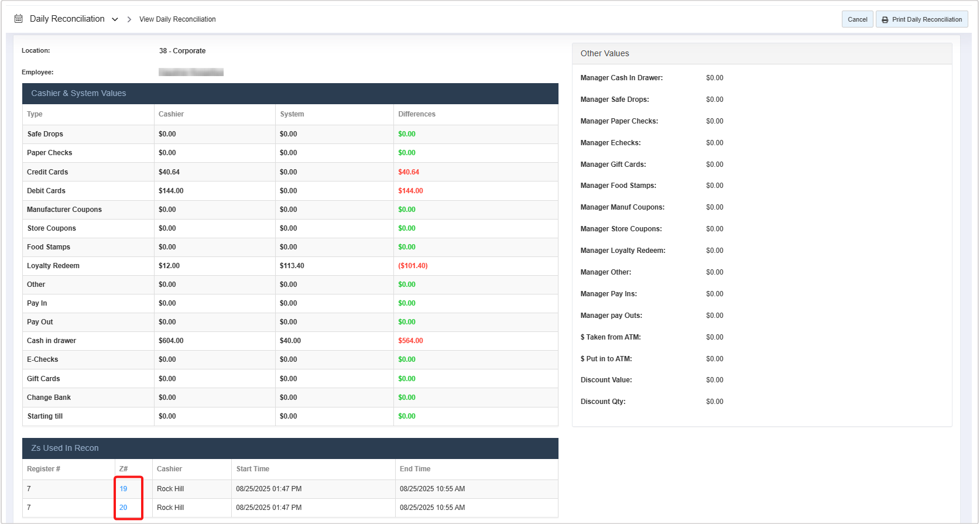Select the Daily Reconciliation title menu

tap(67, 19)
